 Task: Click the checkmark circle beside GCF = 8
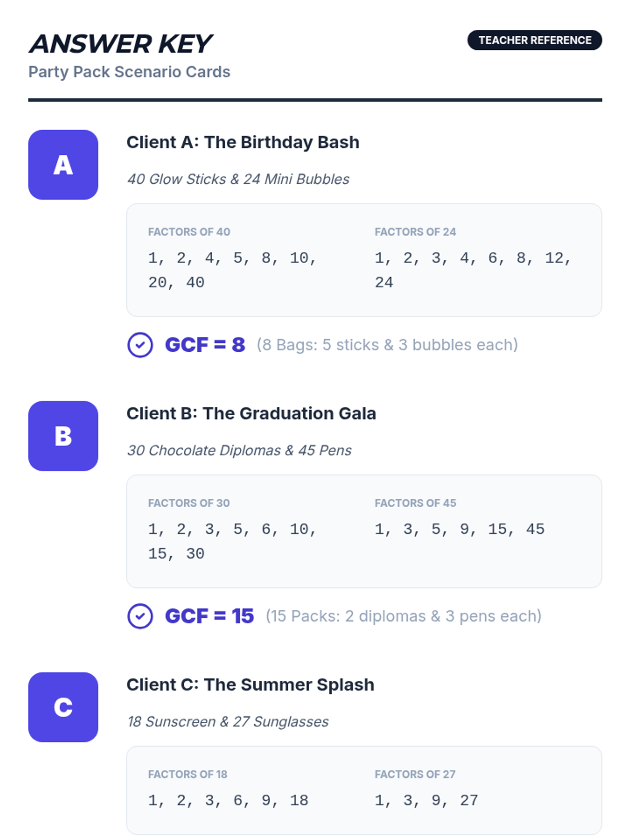(x=140, y=345)
